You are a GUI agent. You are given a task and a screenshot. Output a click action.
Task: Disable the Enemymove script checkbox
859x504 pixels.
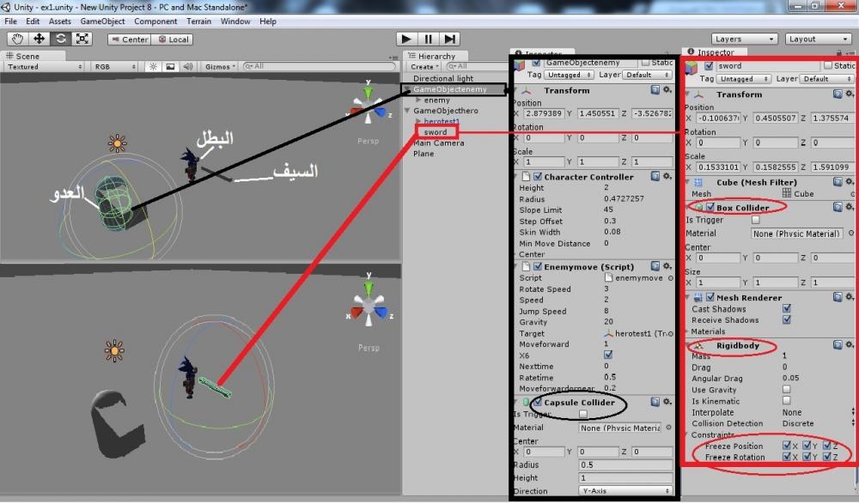(x=538, y=267)
